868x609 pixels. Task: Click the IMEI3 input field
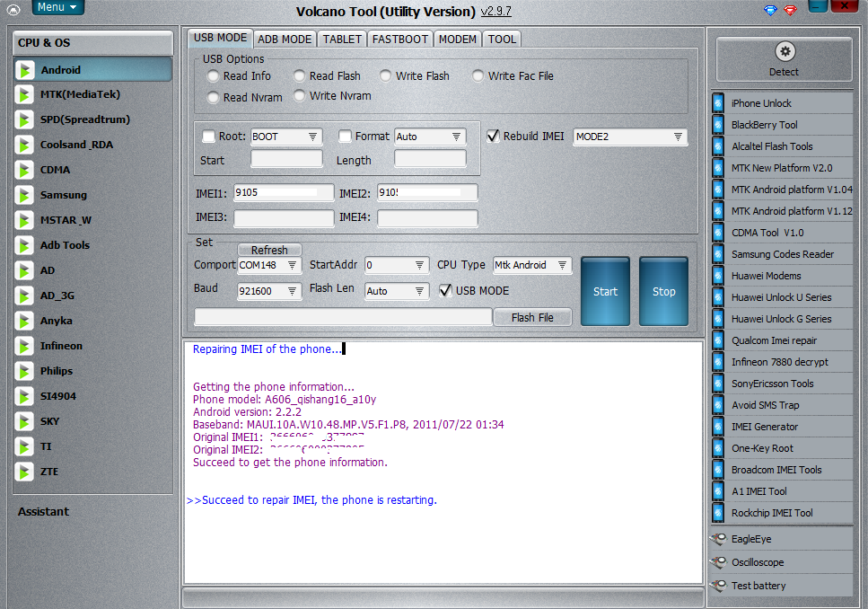coord(284,217)
